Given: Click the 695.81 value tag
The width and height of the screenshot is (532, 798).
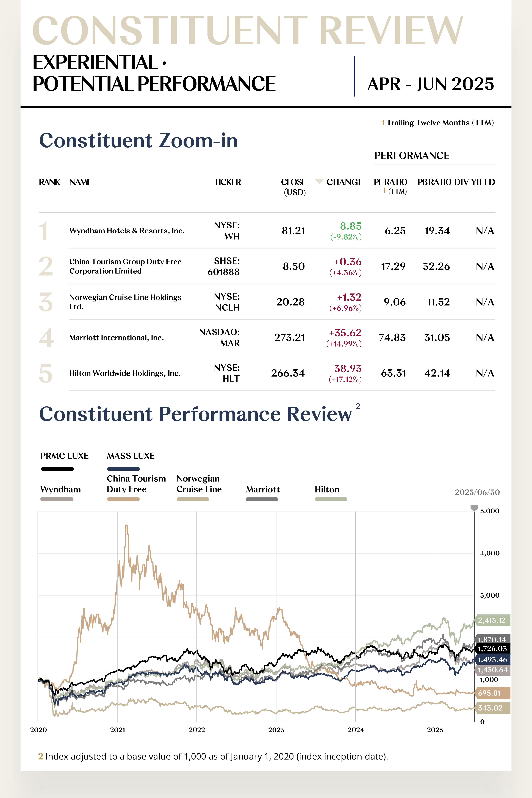Looking at the screenshot, I should coord(492,693).
